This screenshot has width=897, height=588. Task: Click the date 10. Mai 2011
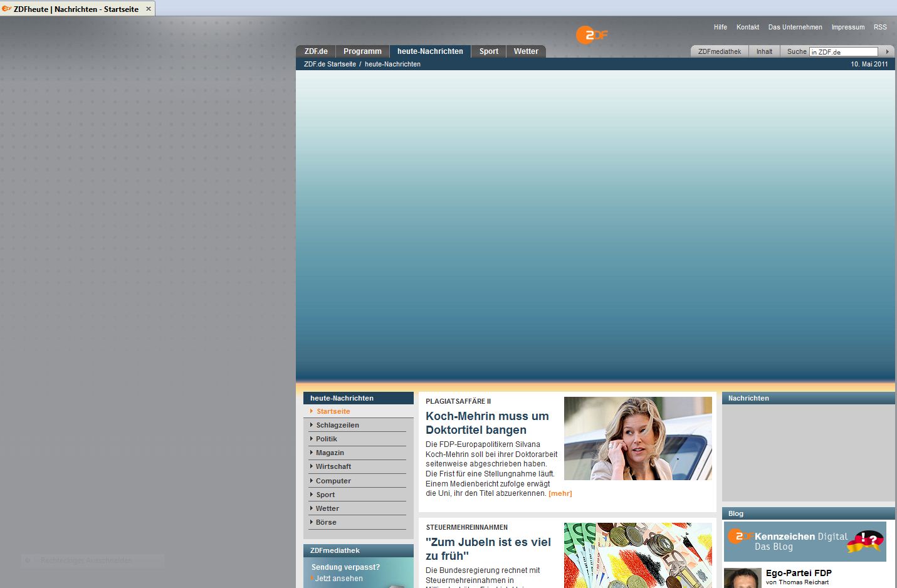(x=869, y=64)
